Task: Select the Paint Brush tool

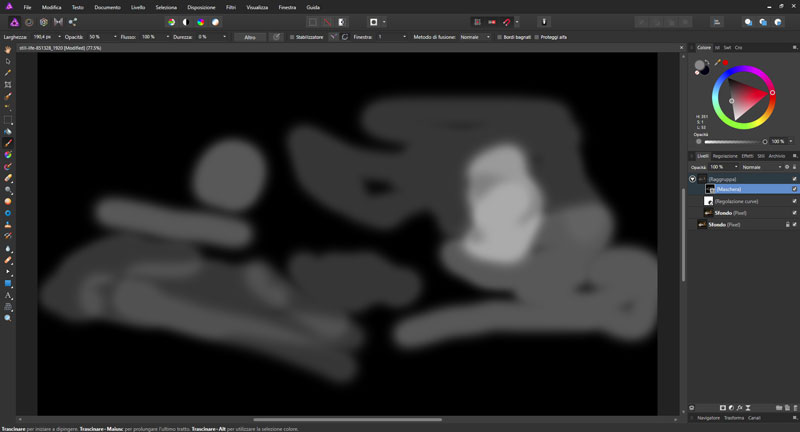Action: [8, 143]
